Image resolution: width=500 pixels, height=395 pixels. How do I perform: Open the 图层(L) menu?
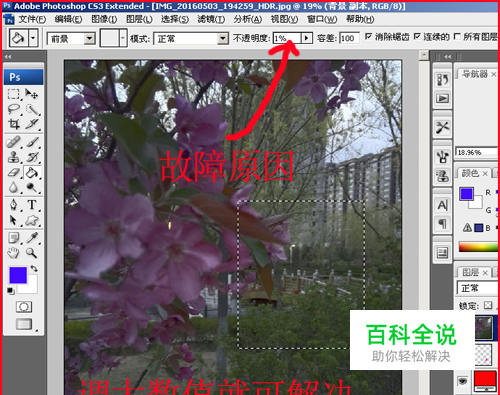[139, 19]
